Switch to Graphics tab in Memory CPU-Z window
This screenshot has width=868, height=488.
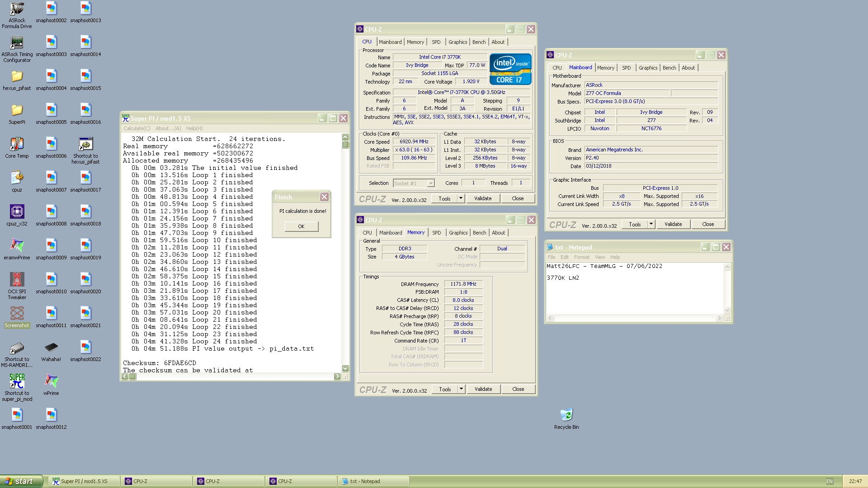[458, 233]
